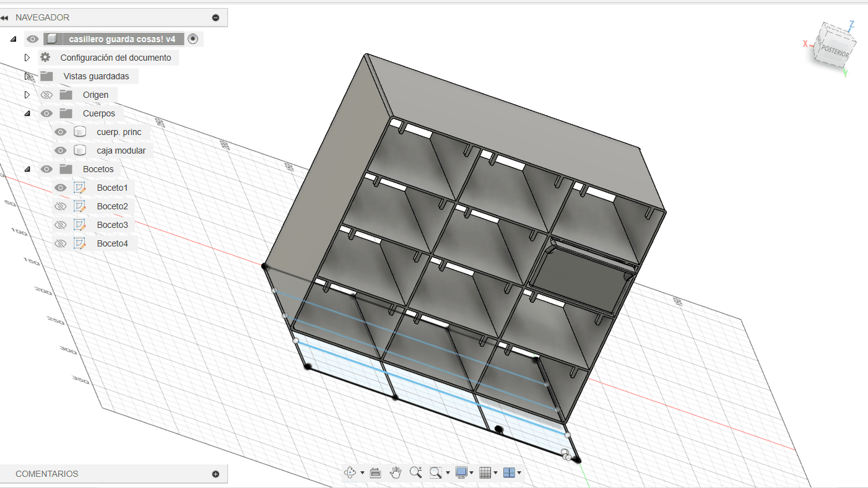Click the NAVEGADOR panel title
868x488 pixels.
[x=42, y=17]
